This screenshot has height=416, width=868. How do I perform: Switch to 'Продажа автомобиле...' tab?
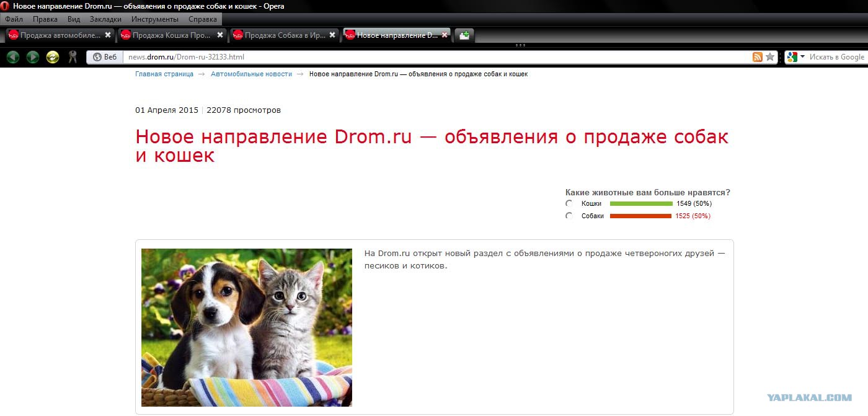pos(60,35)
